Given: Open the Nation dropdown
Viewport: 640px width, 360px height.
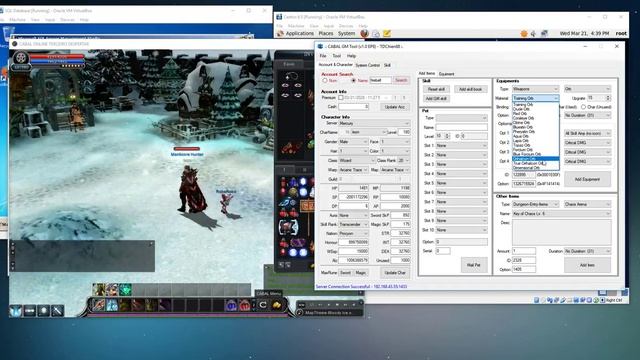Looking at the screenshot, I should (x=353, y=233).
